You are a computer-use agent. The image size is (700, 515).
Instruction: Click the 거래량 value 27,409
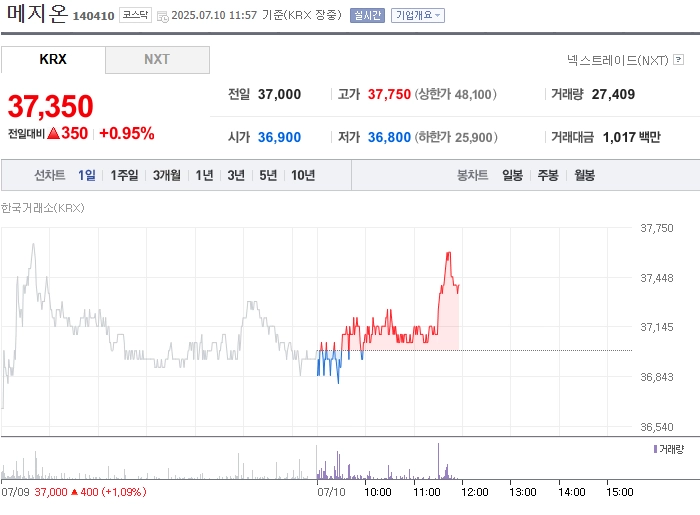coord(613,94)
